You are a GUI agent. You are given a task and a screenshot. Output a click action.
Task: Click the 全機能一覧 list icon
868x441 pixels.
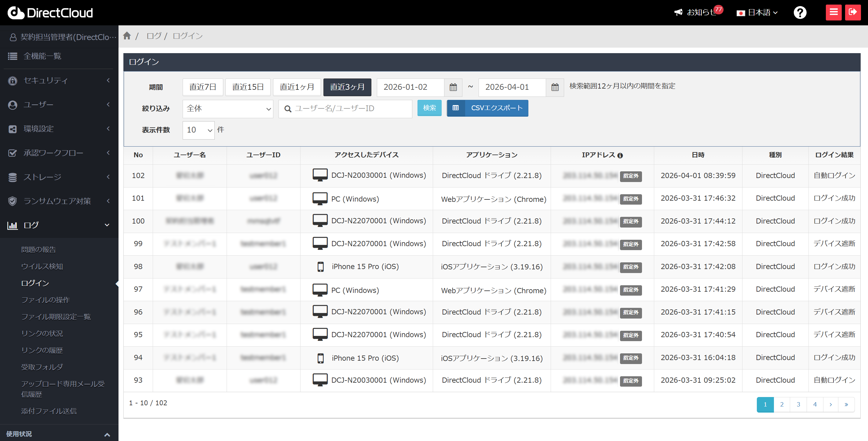(13, 56)
